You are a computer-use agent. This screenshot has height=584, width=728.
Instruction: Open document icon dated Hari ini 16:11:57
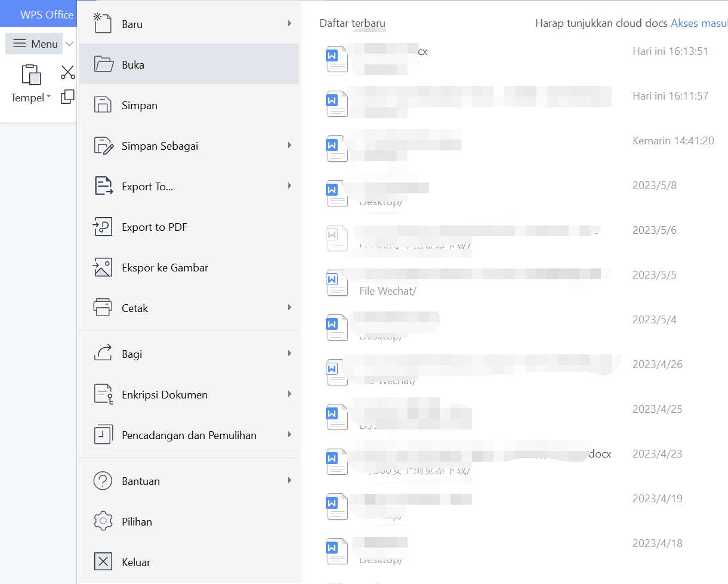pyautogui.click(x=337, y=104)
